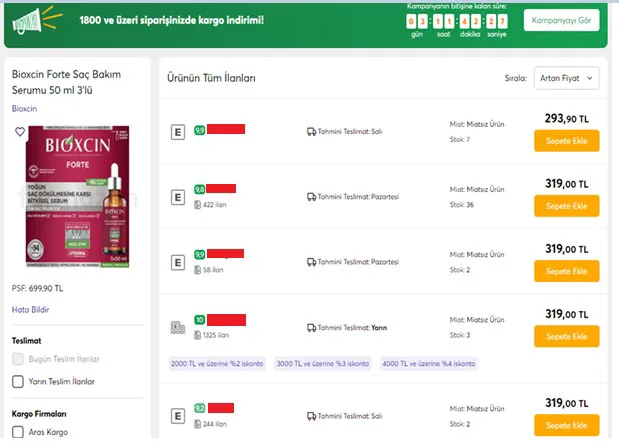Open 422 ilan seller listings link
Image resolution: width=619 pixels, height=447 pixels.
214,205
